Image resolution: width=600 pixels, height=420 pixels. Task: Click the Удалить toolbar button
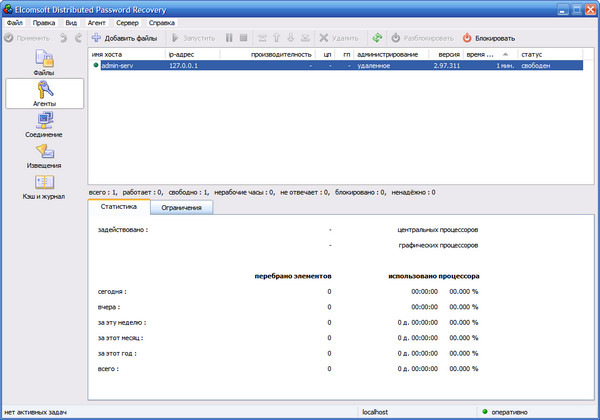tap(337, 37)
